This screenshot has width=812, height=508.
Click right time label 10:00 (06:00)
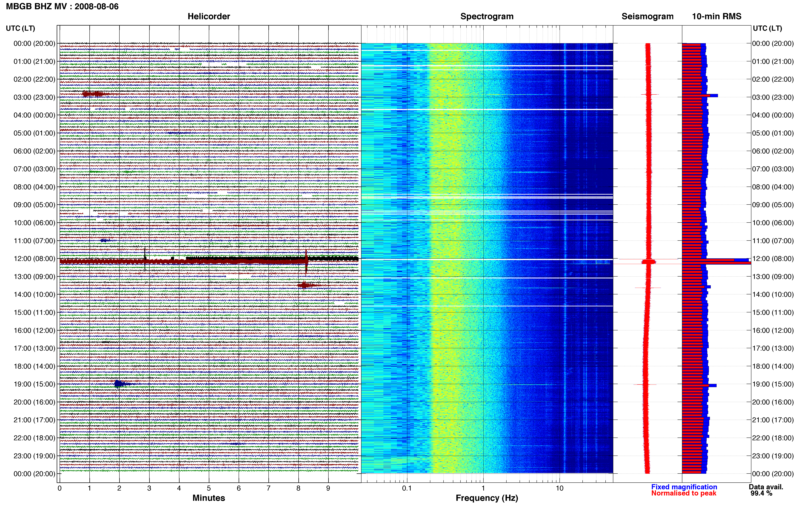[773, 223]
